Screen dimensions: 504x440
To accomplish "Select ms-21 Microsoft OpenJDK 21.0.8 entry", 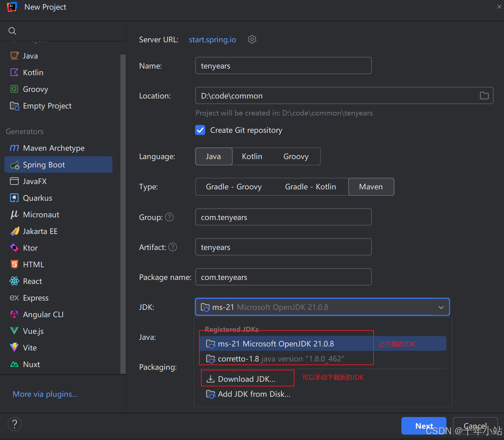I will coord(323,343).
